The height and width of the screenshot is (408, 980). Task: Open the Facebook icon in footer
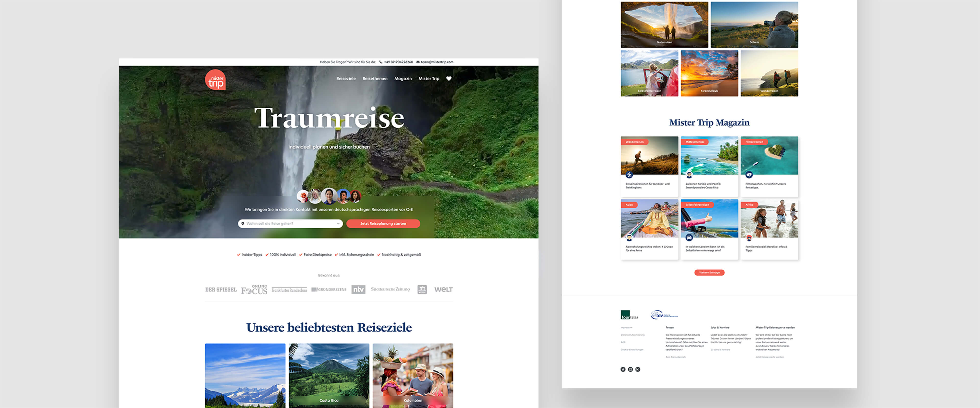tap(623, 369)
